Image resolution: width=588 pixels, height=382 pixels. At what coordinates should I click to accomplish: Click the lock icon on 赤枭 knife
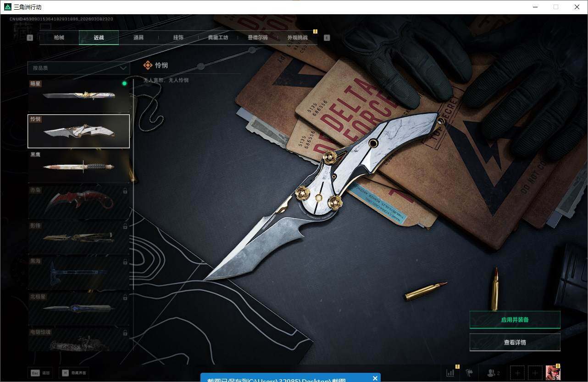pyautogui.click(x=125, y=191)
